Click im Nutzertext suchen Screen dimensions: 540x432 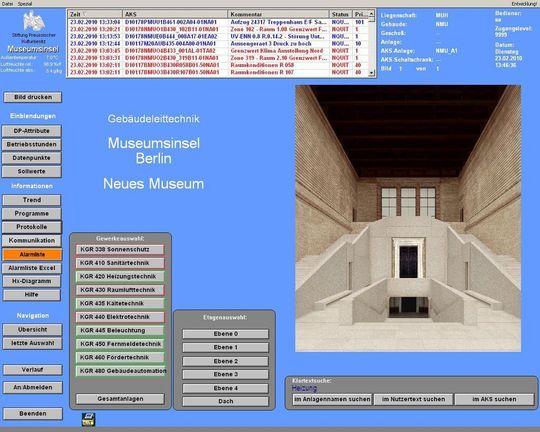[x=413, y=399]
